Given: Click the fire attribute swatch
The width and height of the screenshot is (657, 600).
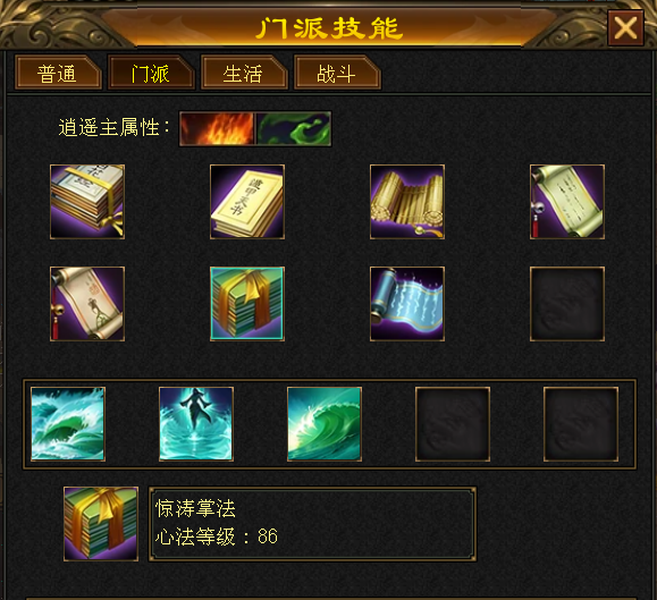Looking at the screenshot, I should [x=217, y=129].
